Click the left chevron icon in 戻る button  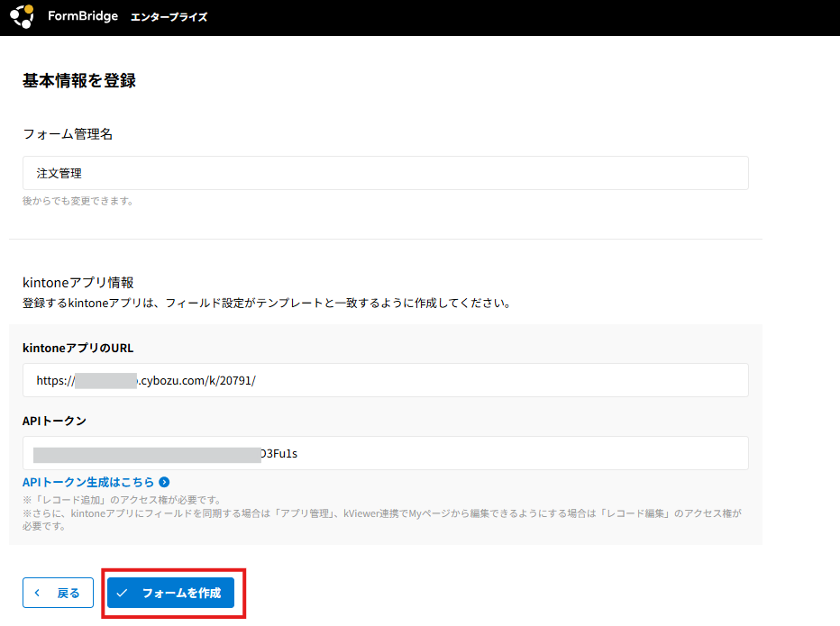click(x=37, y=593)
